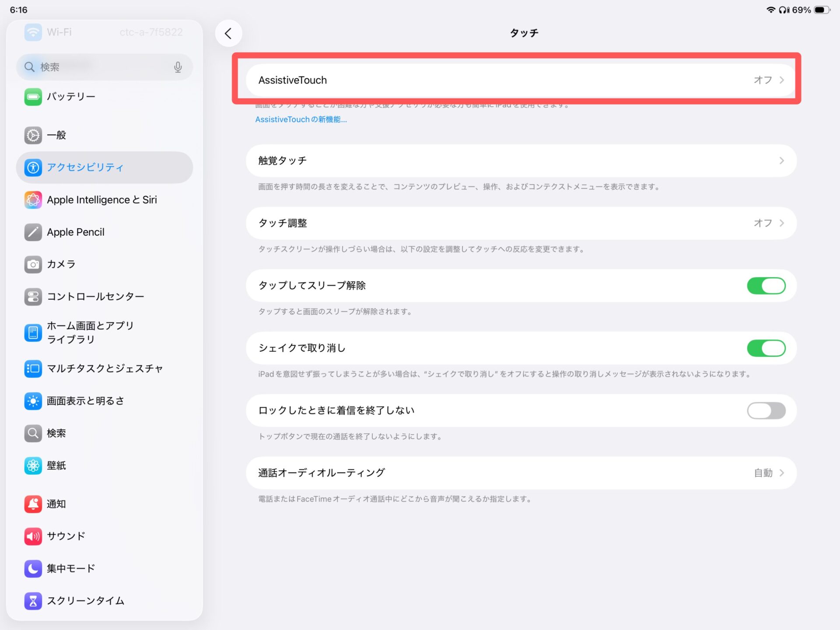Open AssistiveTouchの新機能 link
Screen dimensions: 840x630
click(x=301, y=119)
